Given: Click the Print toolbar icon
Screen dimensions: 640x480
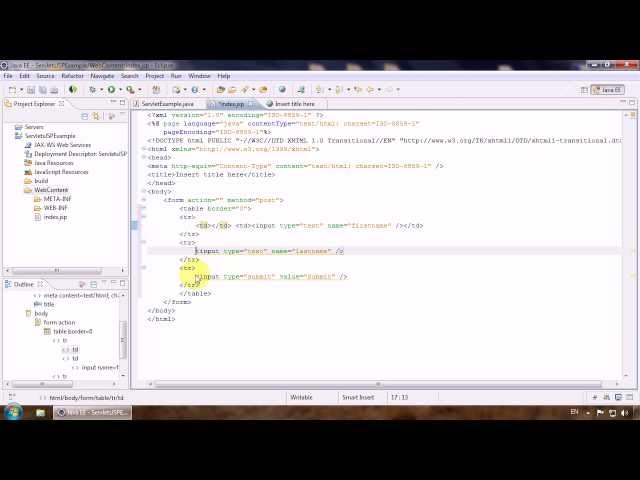Looking at the screenshot, I should coord(54,90).
